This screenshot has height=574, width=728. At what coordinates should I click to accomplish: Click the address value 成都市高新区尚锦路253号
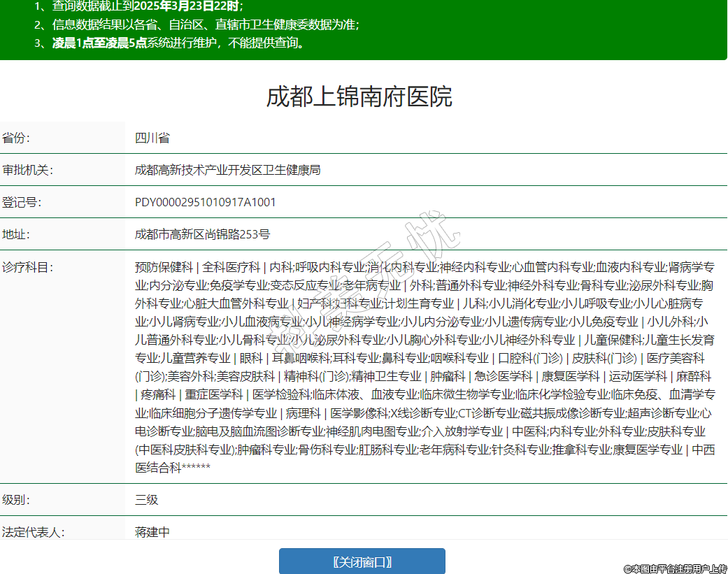pyautogui.click(x=202, y=234)
